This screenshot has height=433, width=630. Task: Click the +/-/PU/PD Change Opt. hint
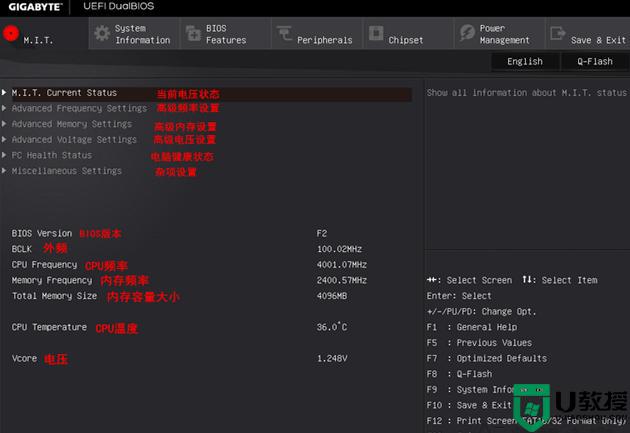point(481,312)
